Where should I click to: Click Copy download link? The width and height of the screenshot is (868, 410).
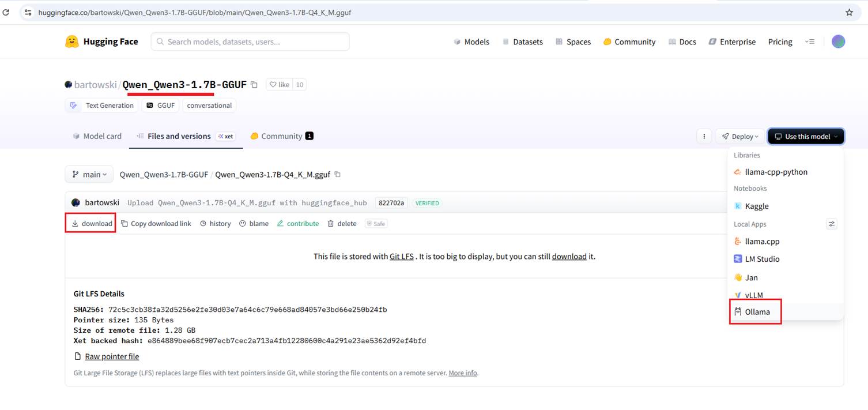click(x=156, y=223)
